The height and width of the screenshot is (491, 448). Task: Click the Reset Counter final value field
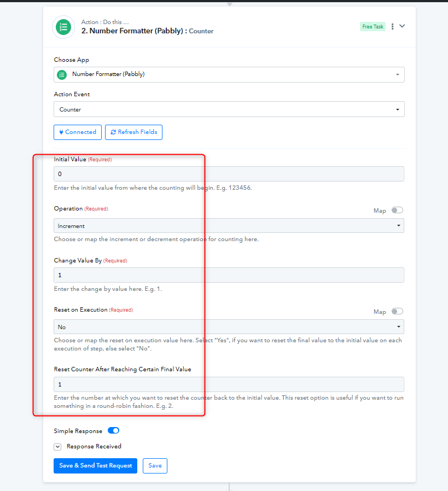click(229, 384)
